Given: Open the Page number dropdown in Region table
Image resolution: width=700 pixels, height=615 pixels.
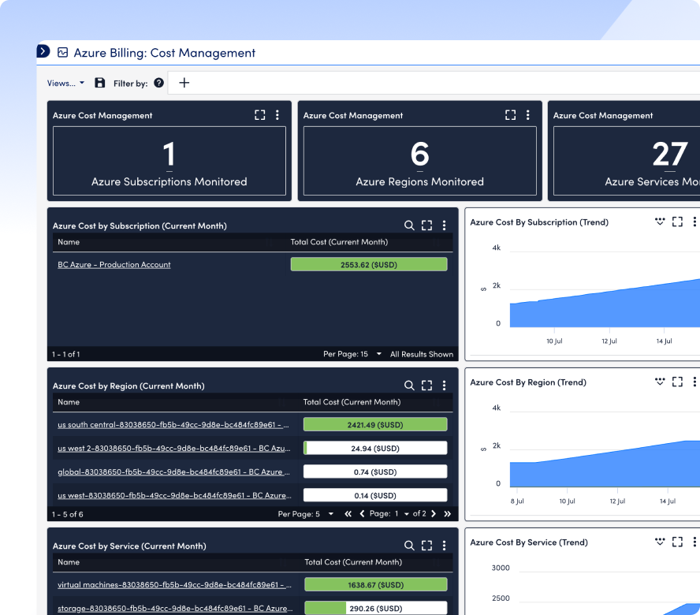Looking at the screenshot, I should pos(401,514).
